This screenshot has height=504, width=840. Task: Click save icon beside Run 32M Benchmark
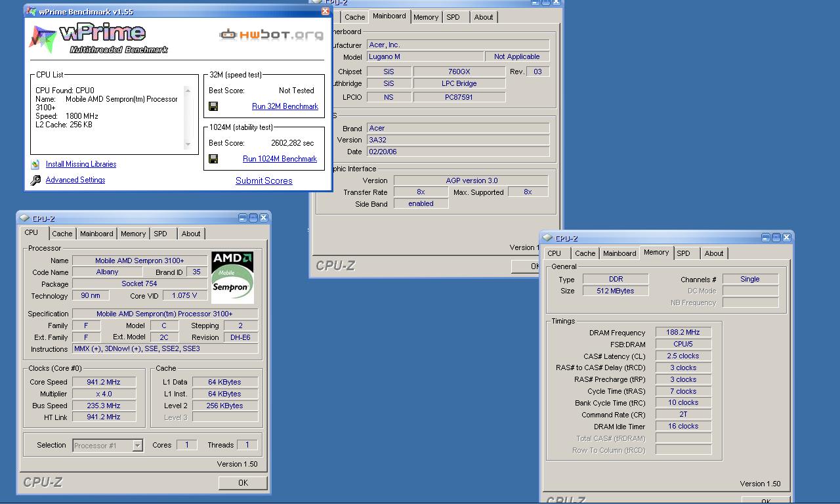pos(213,106)
